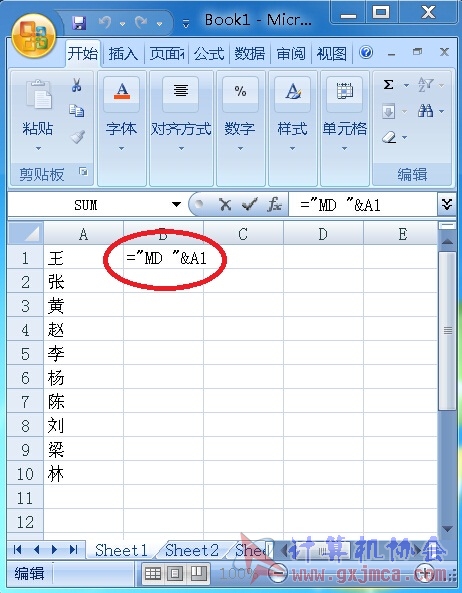Switch to Page Layout view button

[x=175, y=574]
